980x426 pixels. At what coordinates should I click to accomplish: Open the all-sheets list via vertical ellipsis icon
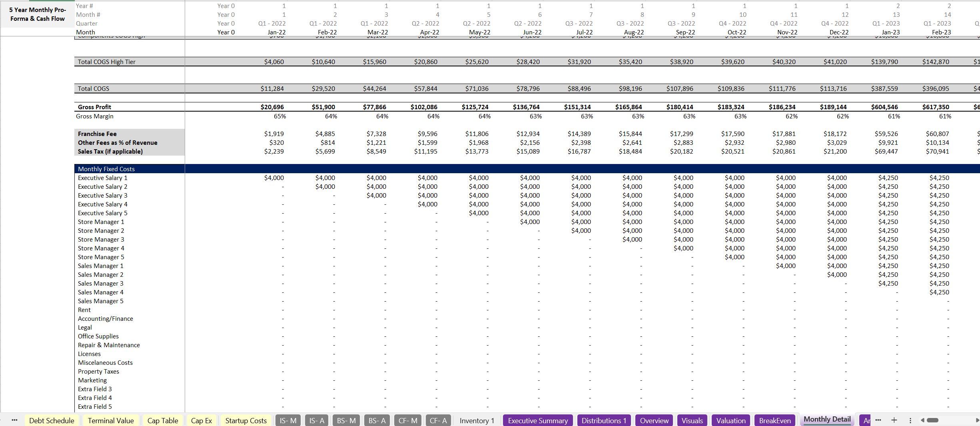(910, 420)
